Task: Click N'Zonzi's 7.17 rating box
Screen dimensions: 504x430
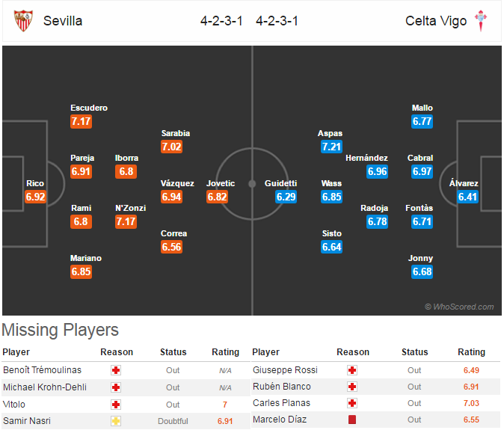Action: pyautogui.click(x=126, y=222)
